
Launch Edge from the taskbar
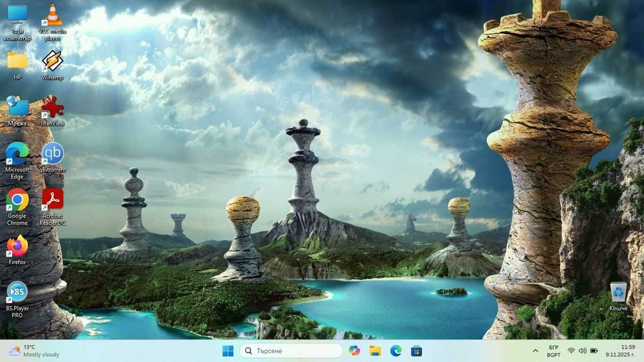pyautogui.click(x=396, y=351)
